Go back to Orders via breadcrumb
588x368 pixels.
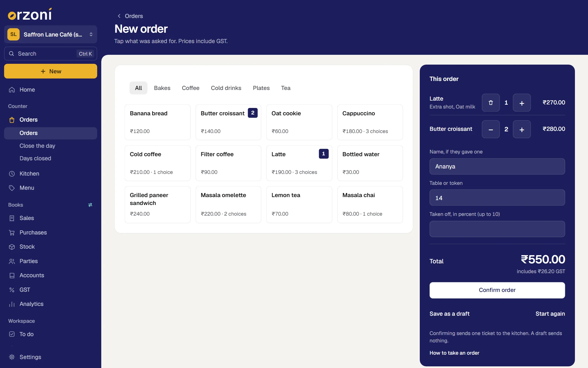(130, 16)
